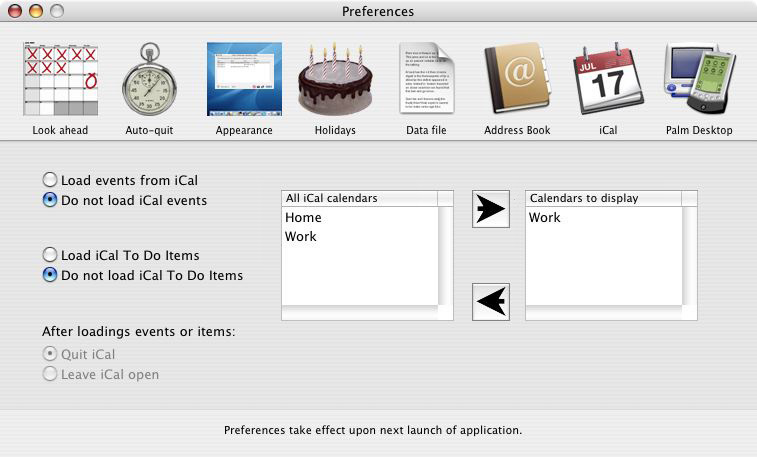
Task: Click the All iCal calendars column header
Action: coord(360,198)
